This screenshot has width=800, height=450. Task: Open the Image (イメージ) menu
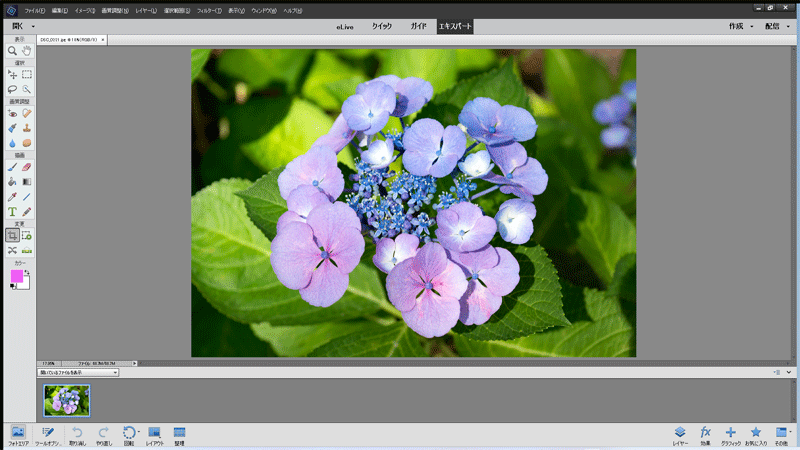85,11
